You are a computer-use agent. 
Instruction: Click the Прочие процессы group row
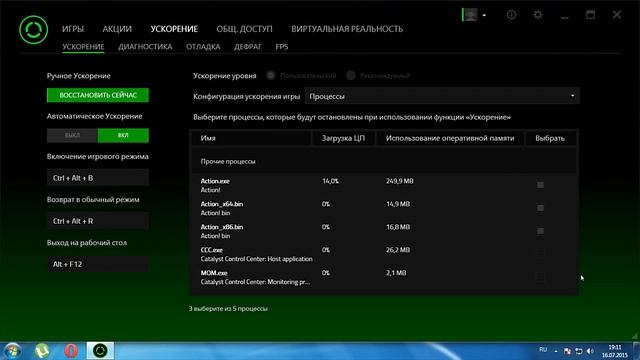(x=384, y=161)
